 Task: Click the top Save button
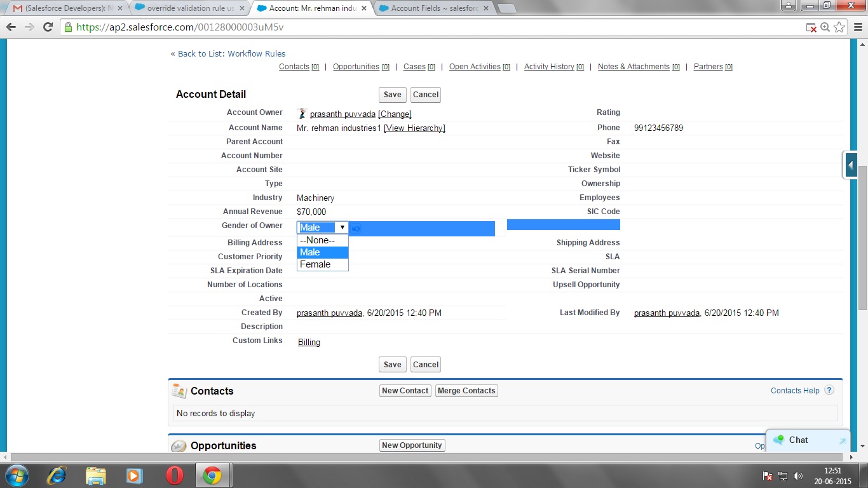pos(392,95)
